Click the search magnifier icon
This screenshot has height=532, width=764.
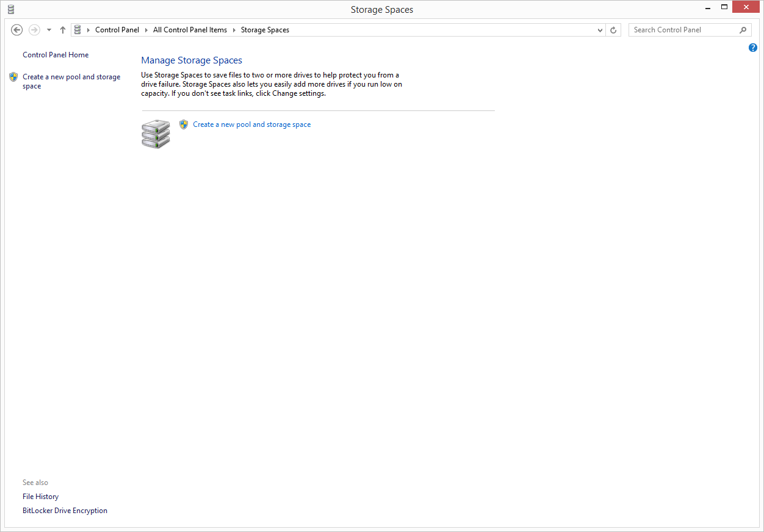(743, 30)
